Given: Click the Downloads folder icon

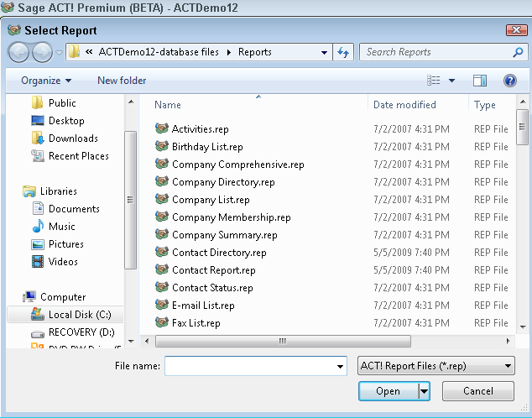Looking at the screenshot, I should (x=38, y=138).
